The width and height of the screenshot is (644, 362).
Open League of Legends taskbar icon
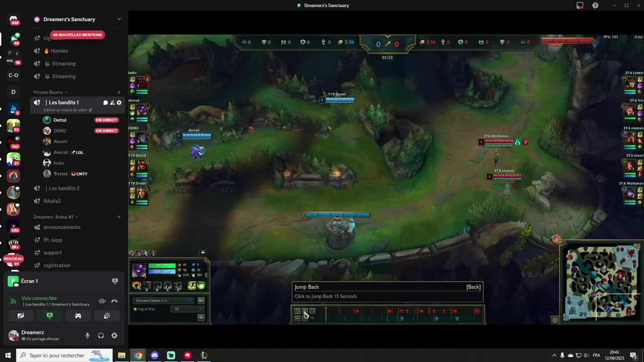point(204,355)
